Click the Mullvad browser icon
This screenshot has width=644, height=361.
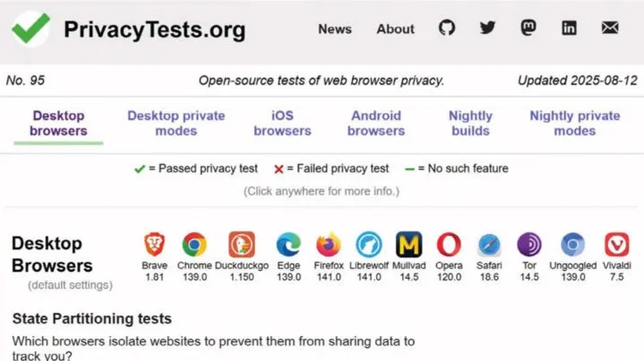tap(409, 244)
